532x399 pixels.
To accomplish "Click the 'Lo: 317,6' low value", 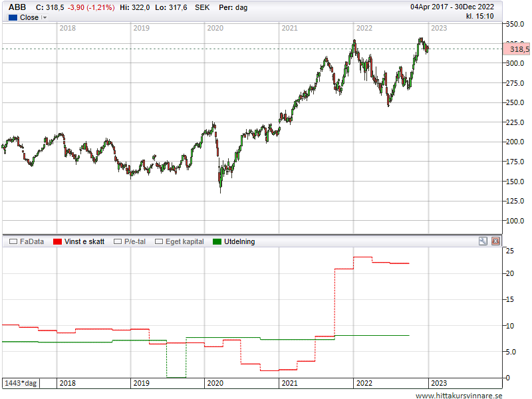I will (171, 7).
